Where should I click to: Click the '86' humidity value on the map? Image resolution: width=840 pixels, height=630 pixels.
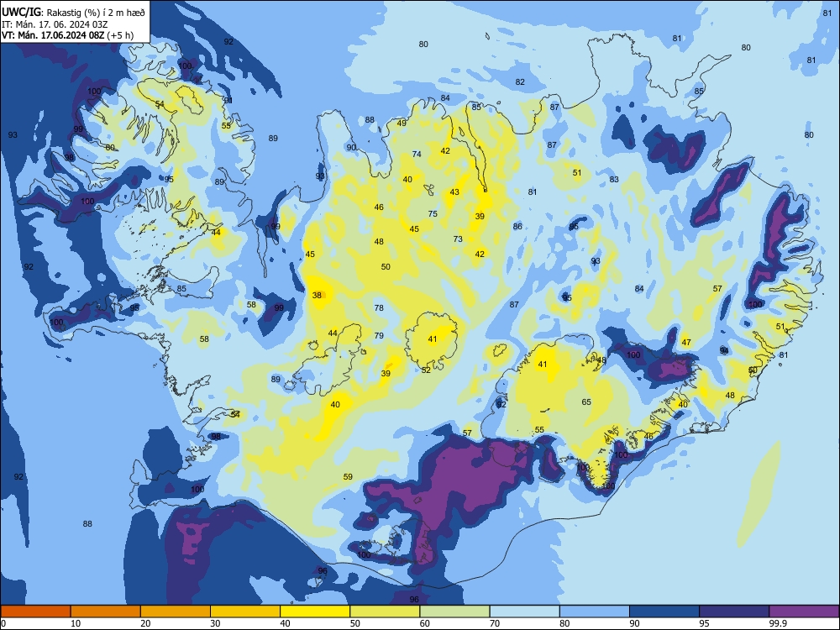[517, 227]
